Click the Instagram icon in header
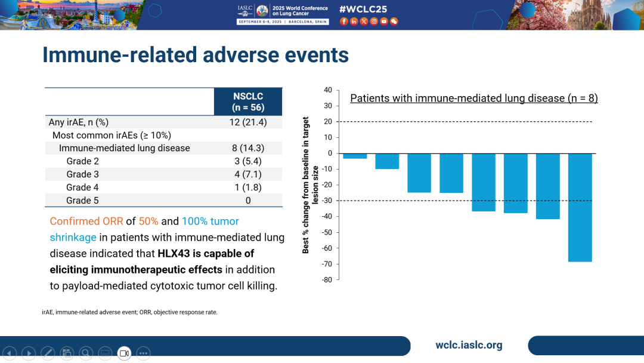644x363 pixels. 374,21
